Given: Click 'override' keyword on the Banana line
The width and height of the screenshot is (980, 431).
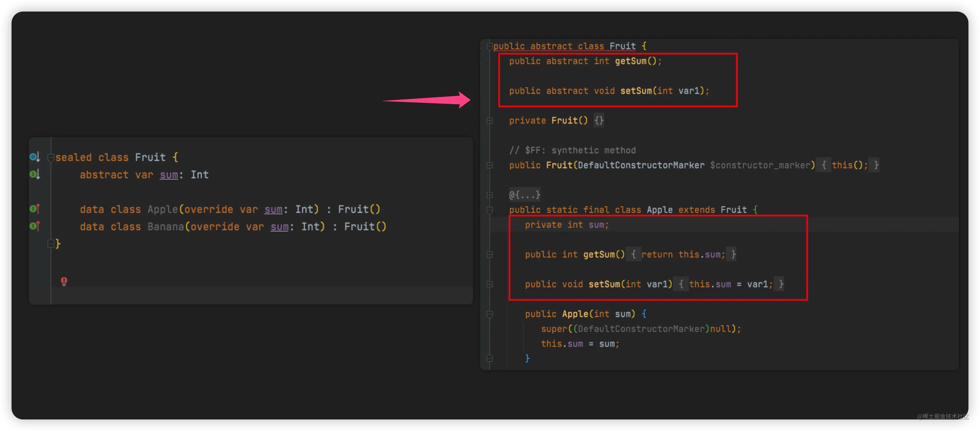Looking at the screenshot, I should 215,226.
